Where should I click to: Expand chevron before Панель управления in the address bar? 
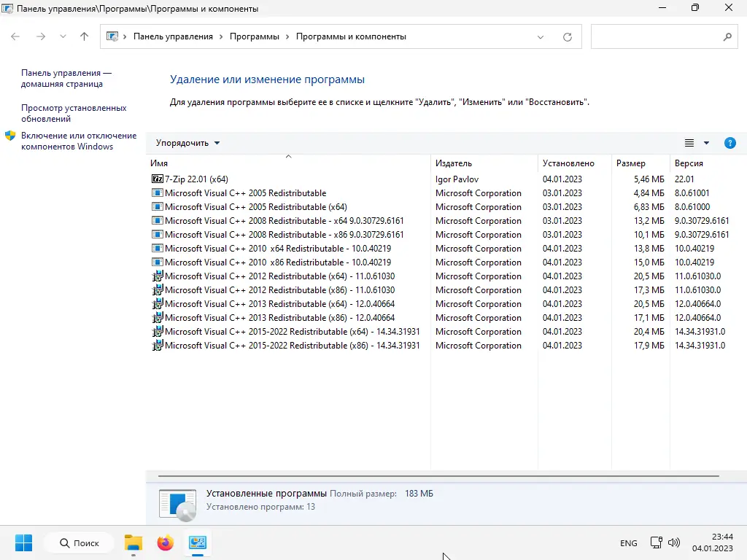[x=125, y=36]
